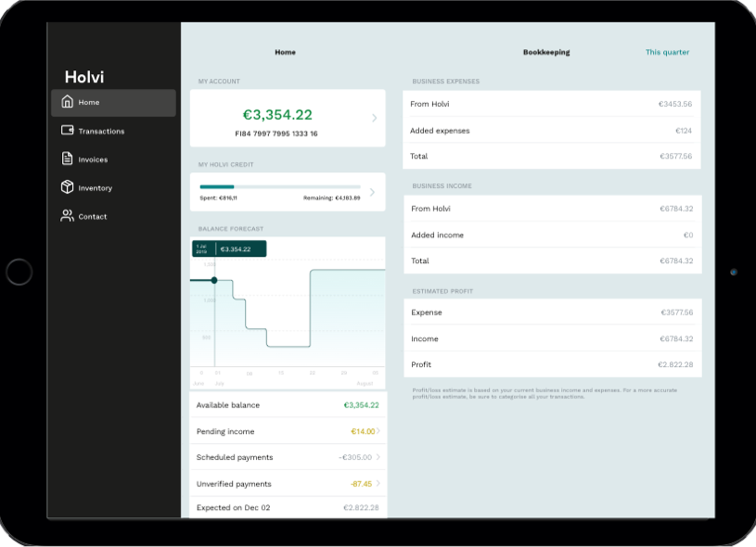Expand the Scheduled payments row chevron
Screen dimensions: 756x547
click(x=378, y=457)
